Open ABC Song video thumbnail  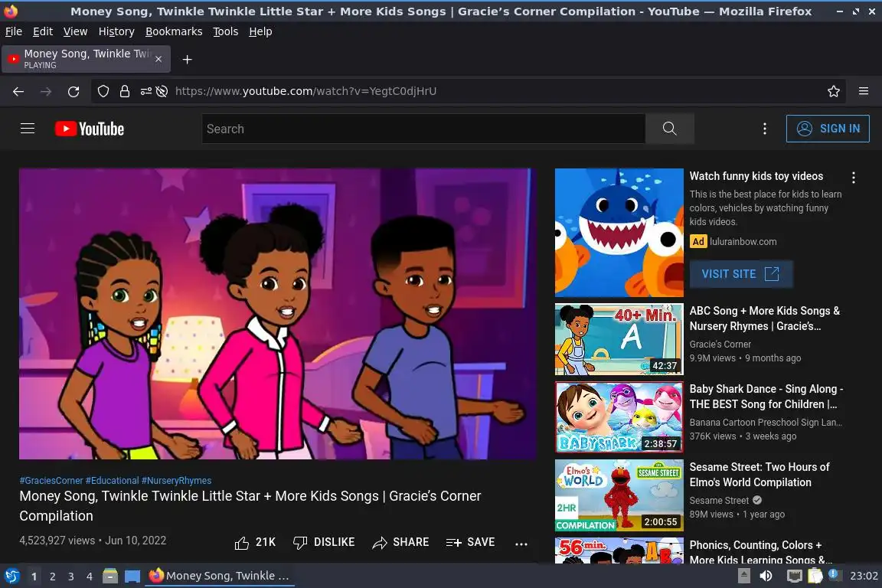pyautogui.click(x=619, y=339)
